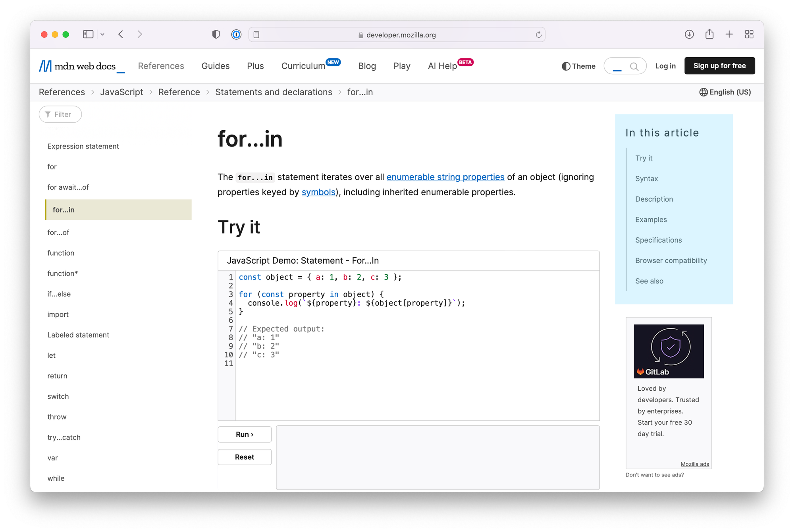Viewport: 794px width, 532px height.
Task: Open Expression statement in sidebar
Action: coord(83,146)
